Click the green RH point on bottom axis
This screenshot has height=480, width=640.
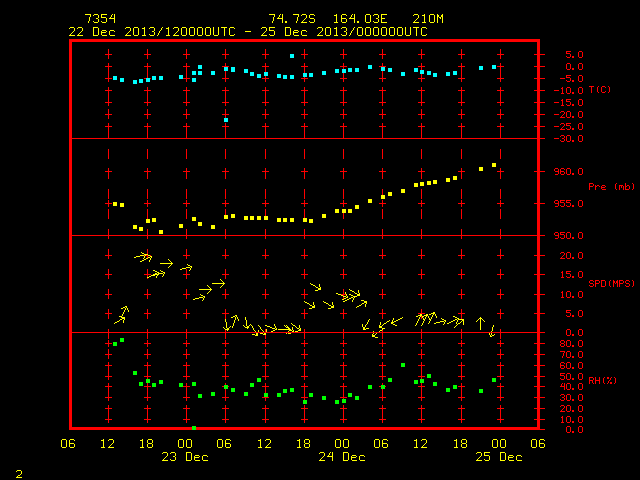coord(194,428)
